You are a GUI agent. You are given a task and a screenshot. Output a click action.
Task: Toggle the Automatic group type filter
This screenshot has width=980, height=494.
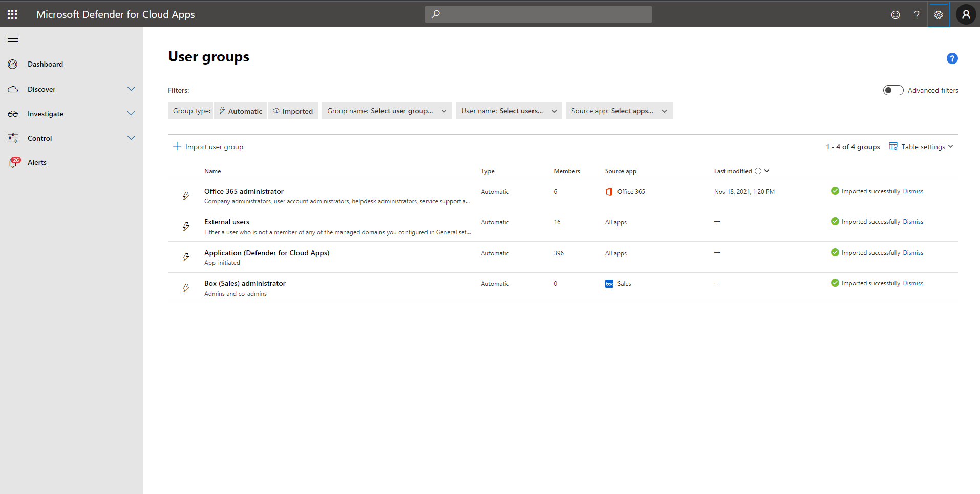click(x=240, y=111)
